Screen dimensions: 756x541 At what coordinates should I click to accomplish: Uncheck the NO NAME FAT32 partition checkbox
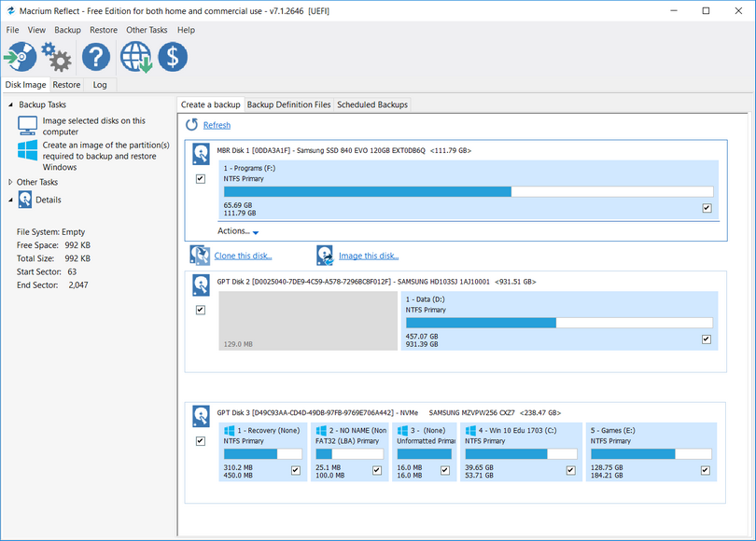[377, 470]
